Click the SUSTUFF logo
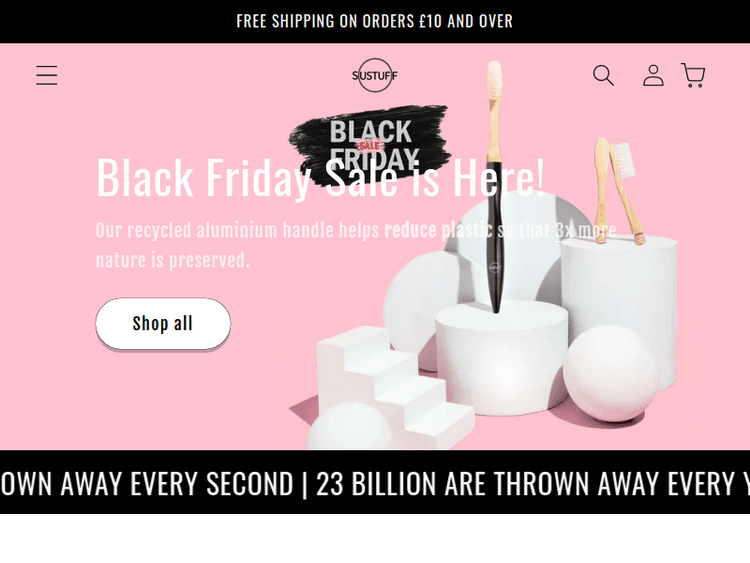The image size is (750, 563). (x=375, y=75)
